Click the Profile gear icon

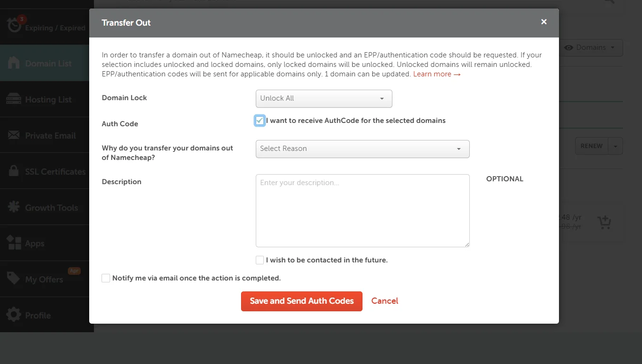[14, 315]
